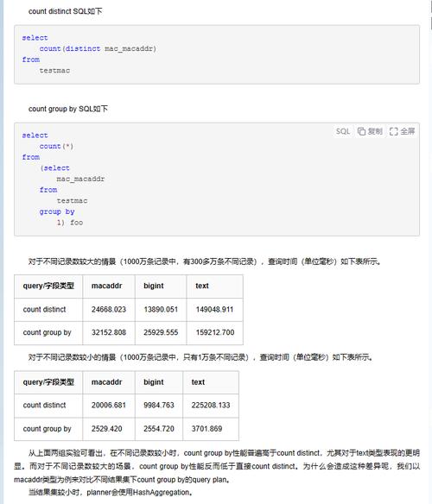Click the first table's macaddr header
Viewport: 432px width, 504px height.
(106, 286)
